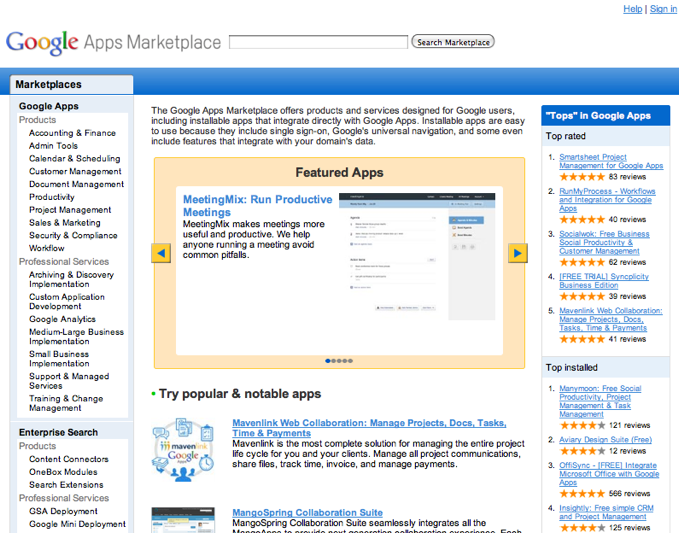Screen dimensions: 679x533
Task: Click the Google logo
Action: [42, 43]
